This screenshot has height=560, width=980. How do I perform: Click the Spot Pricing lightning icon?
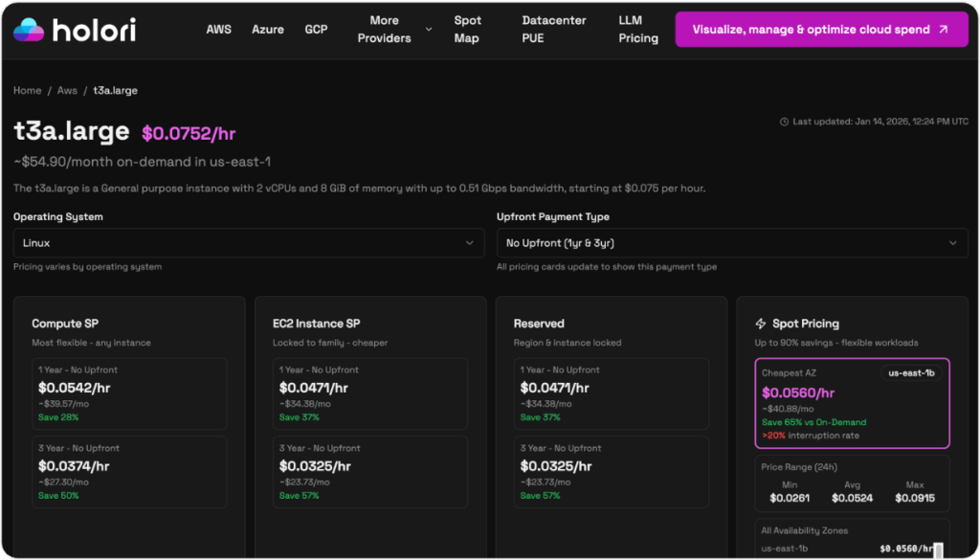[x=761, y=324]
